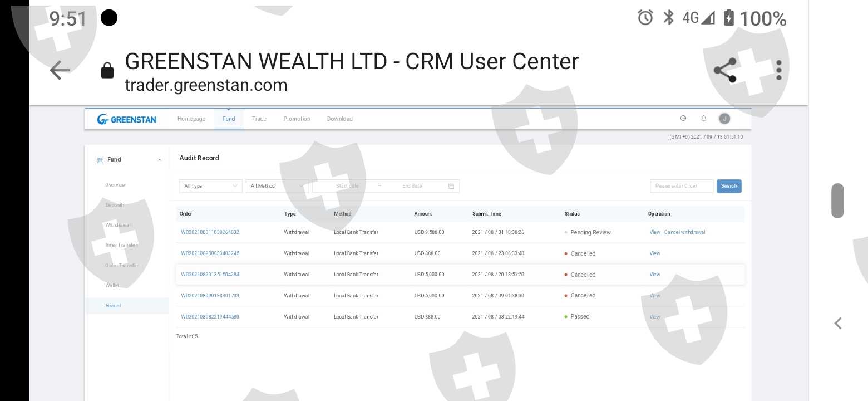Tap the share icon in browser bar
The height and width of the screenshot is (401, 868).
(725, 70)
